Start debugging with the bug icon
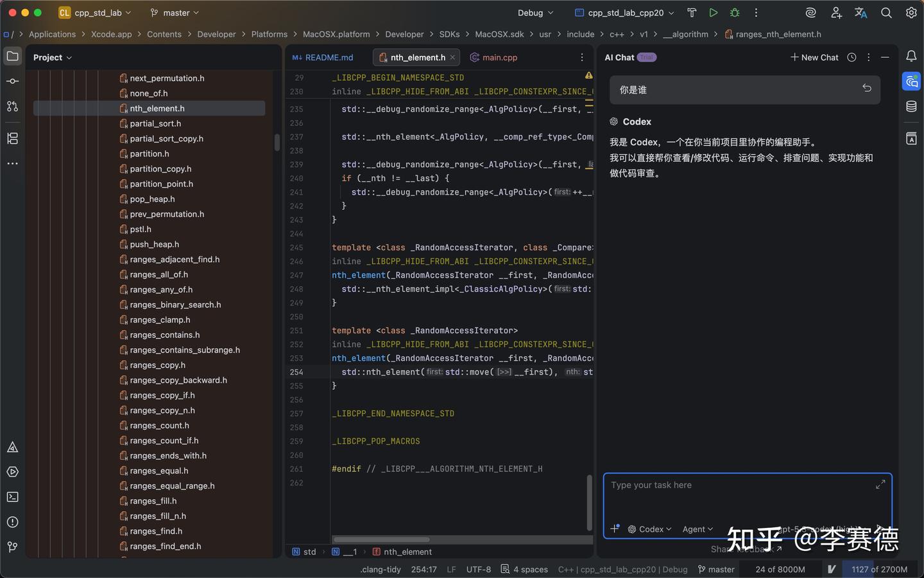 735,13
